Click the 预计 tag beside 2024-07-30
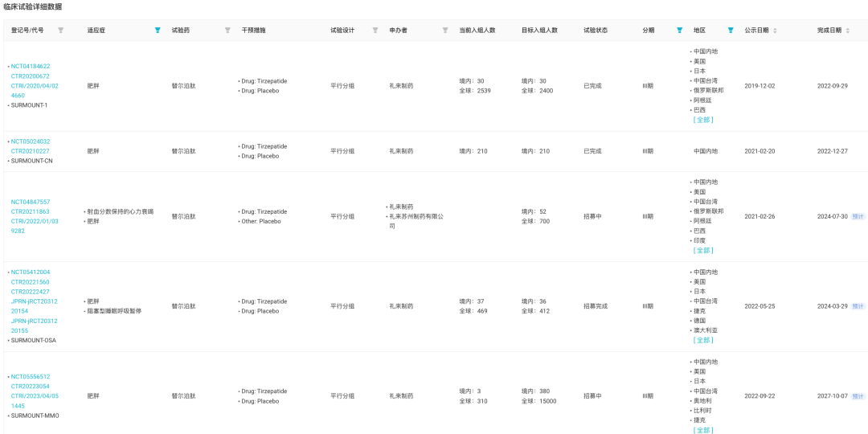The width and height of the screenshot is (868, 434). pos(858,216)
